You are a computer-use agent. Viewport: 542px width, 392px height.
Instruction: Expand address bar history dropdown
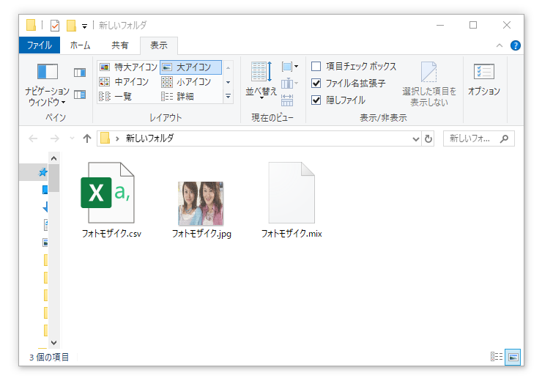[416, 139]
